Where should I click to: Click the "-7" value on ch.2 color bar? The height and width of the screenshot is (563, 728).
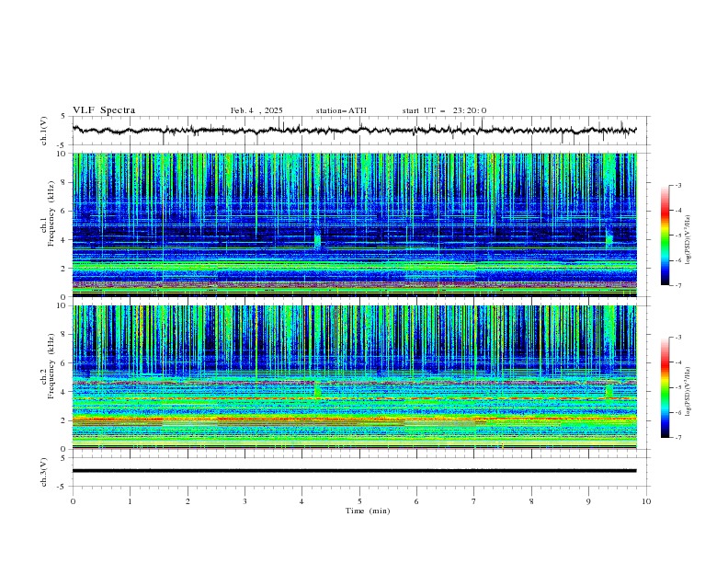point(677,438)
